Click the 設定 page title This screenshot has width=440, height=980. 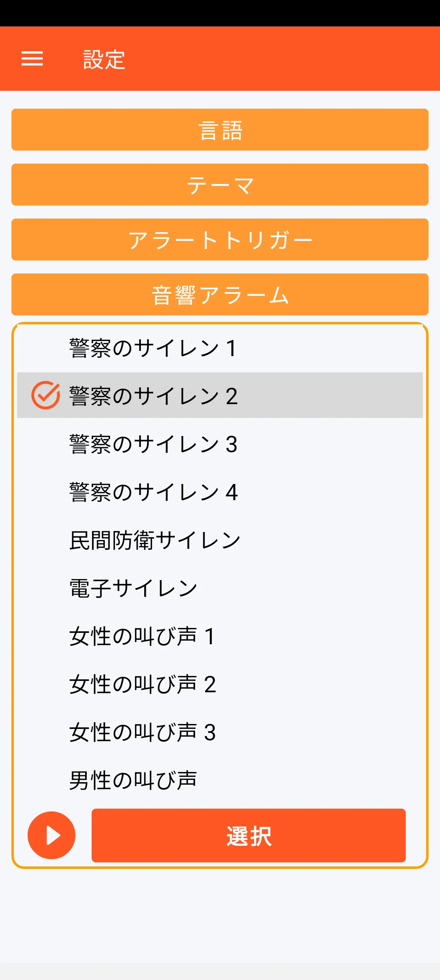coord(104,59)
